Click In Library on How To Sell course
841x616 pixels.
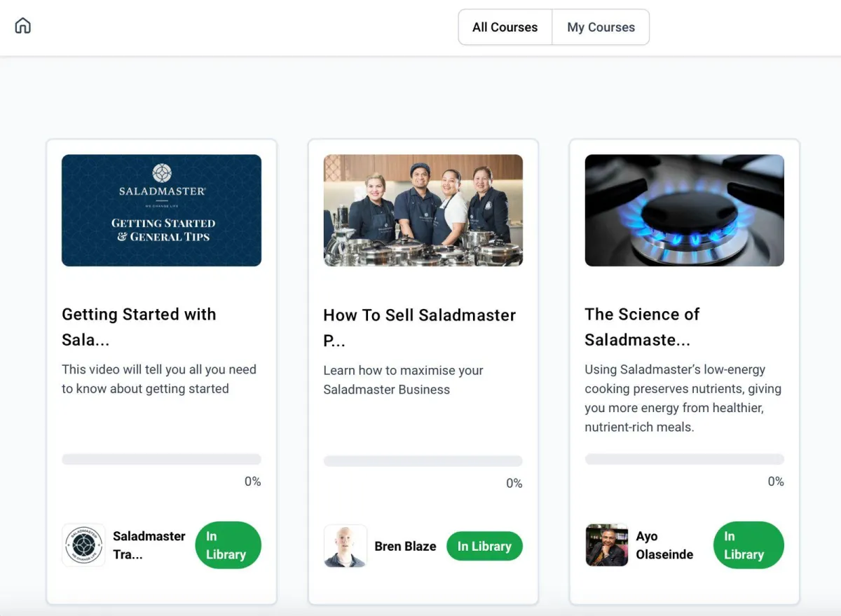[484, 546]
